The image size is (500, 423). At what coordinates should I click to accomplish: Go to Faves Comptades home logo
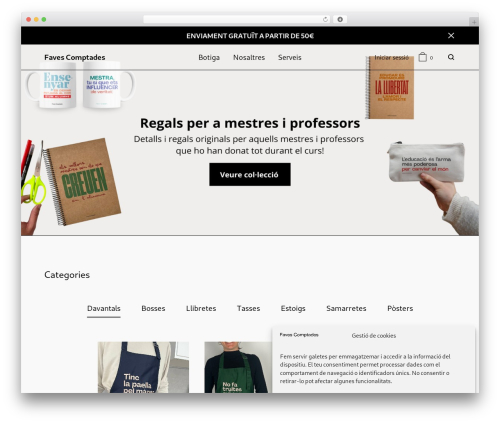pos(75,57)
